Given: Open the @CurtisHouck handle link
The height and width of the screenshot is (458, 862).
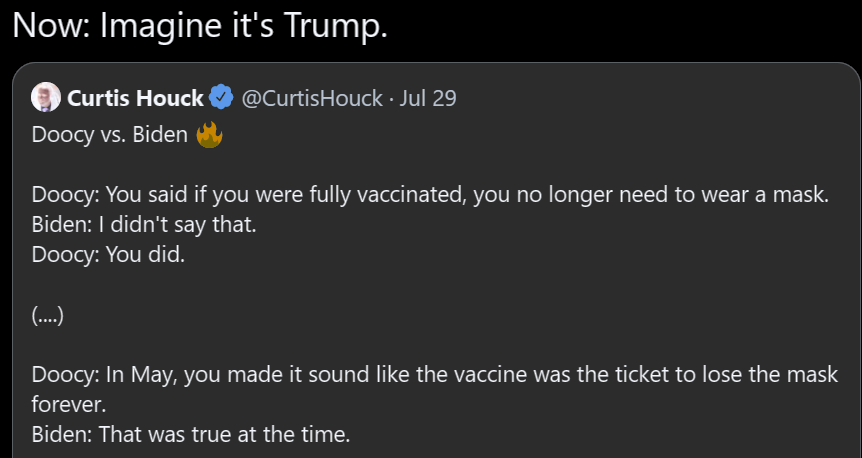Looking at the screenshot, I should coord(311,98).
